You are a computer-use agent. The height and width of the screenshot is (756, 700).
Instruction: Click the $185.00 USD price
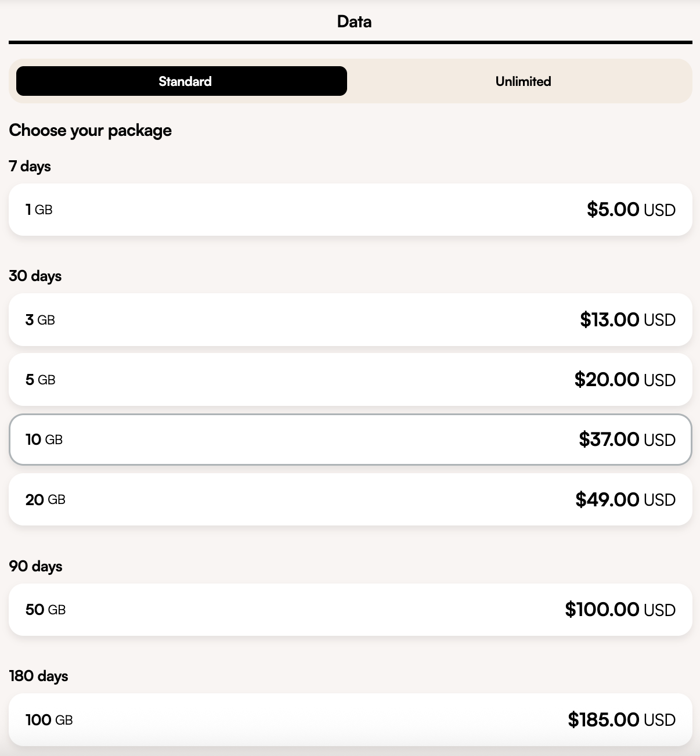(622, 720)
